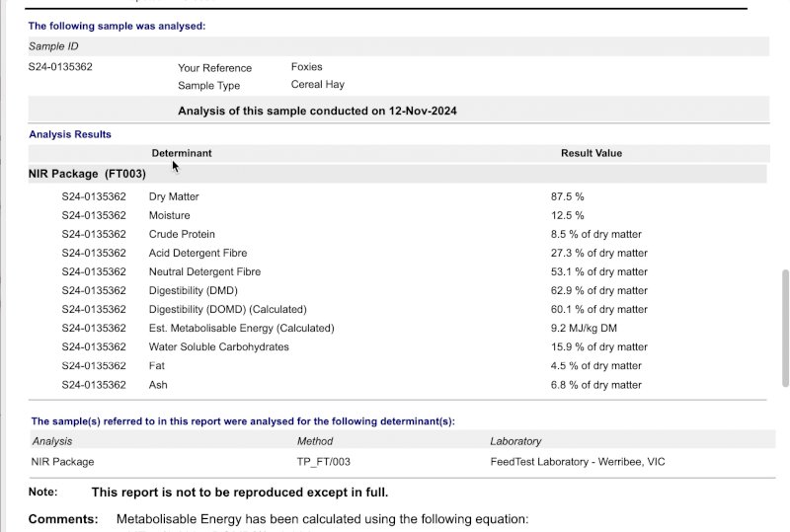Viewport: 790px width, 532px height.
Task: Click Neutral Detergent Fibre value 53.1 %
Action: 598,271
